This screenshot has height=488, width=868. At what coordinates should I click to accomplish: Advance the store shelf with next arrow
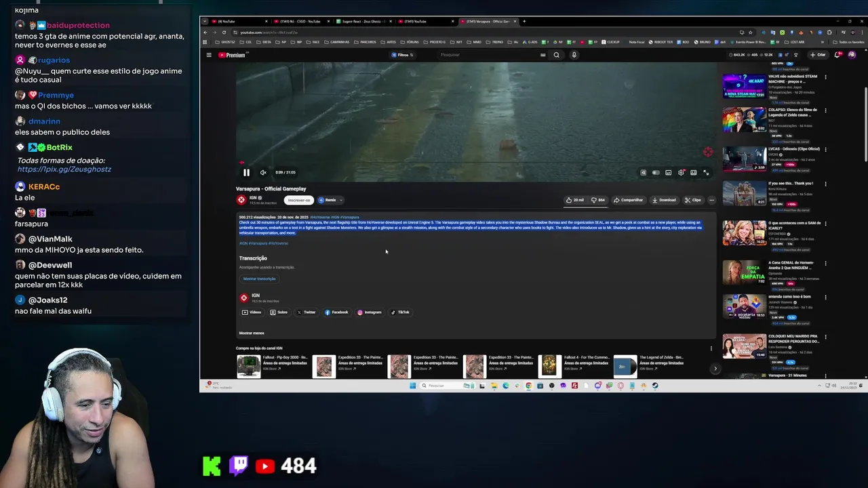point(715,369)
